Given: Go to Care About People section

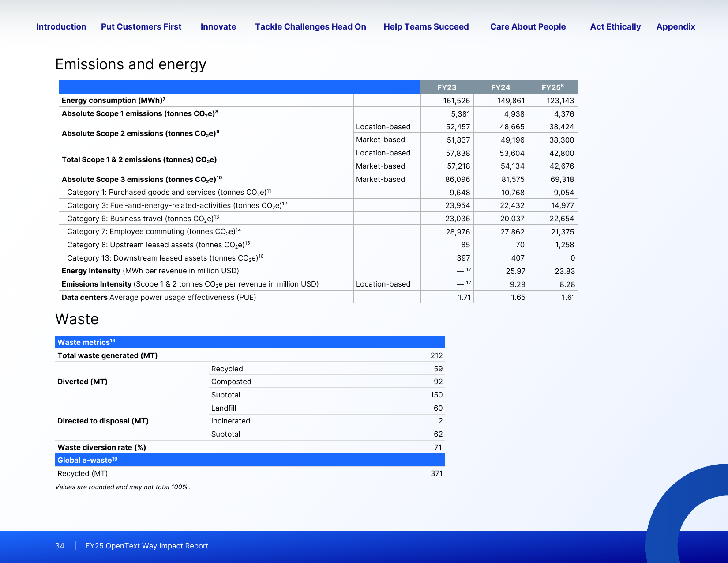Looking at the screenshot, I should 528,26.
